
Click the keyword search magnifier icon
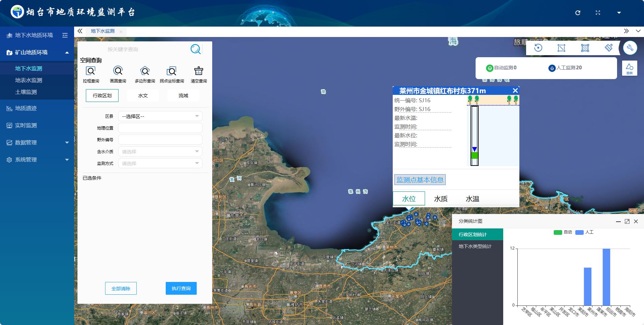[x=195, y=49]
